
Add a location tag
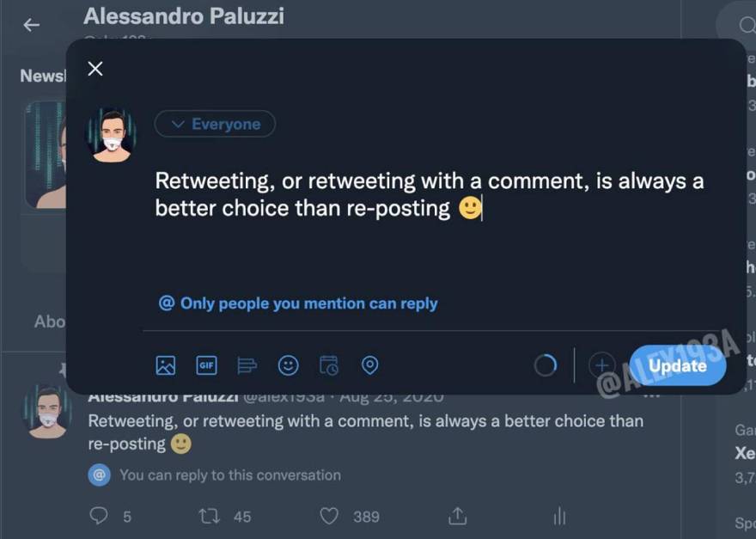click(370, 365)
